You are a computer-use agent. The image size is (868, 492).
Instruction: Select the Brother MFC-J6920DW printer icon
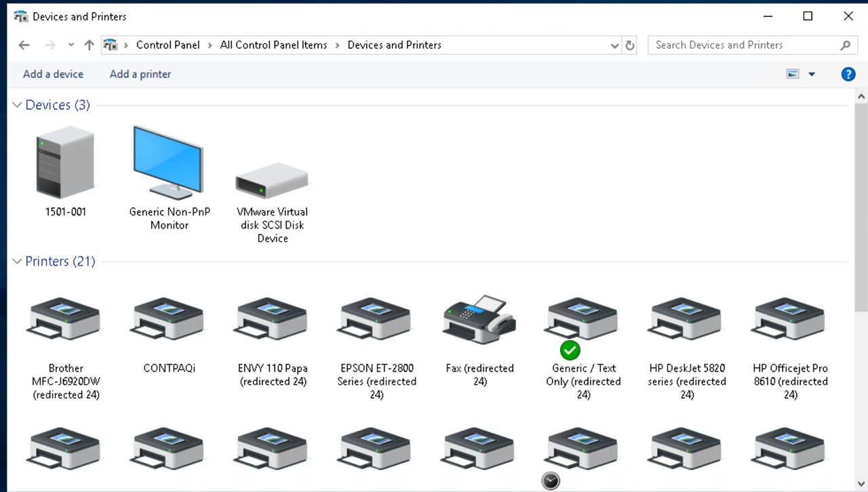point(66,319)
